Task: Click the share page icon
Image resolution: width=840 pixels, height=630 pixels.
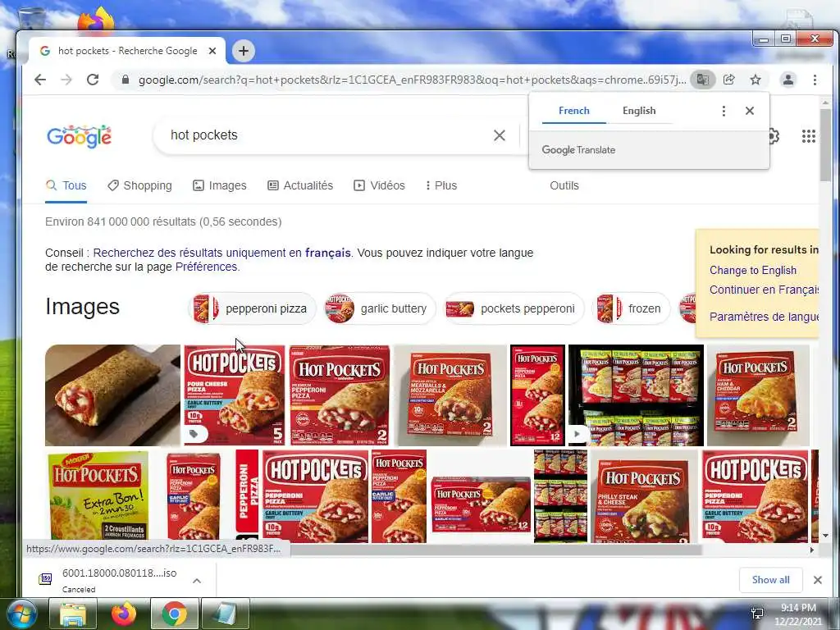Action: point(728,80)
